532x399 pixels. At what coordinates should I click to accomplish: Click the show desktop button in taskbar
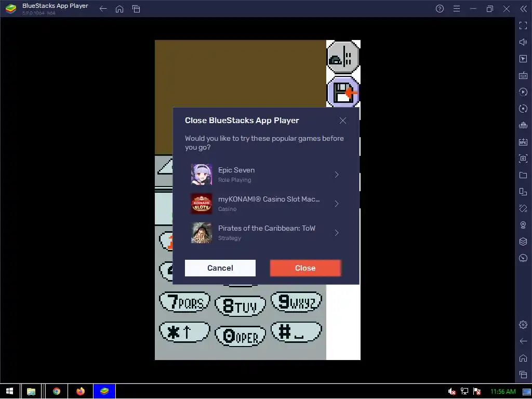(x=527, y=392)
